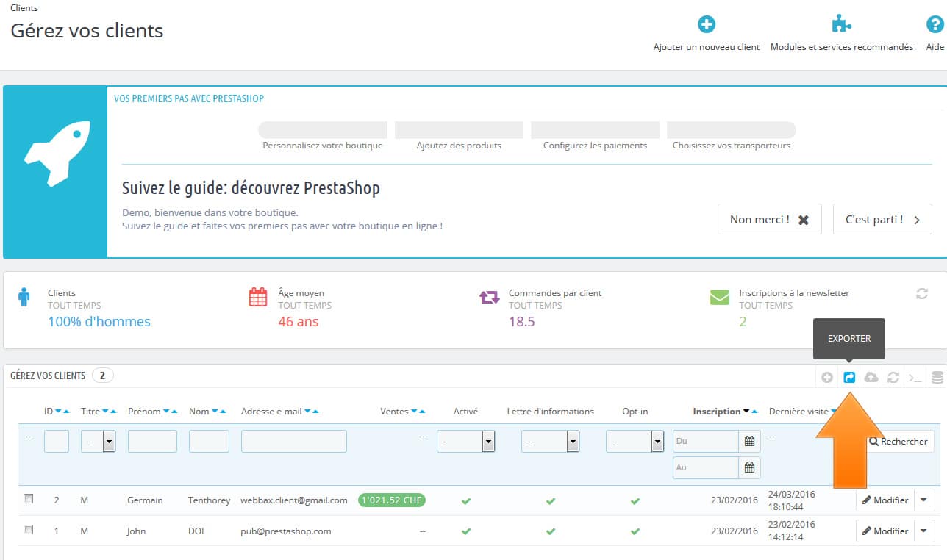Click the Adresse e-mail filter field
947x560 pixels.
(294, 441)
